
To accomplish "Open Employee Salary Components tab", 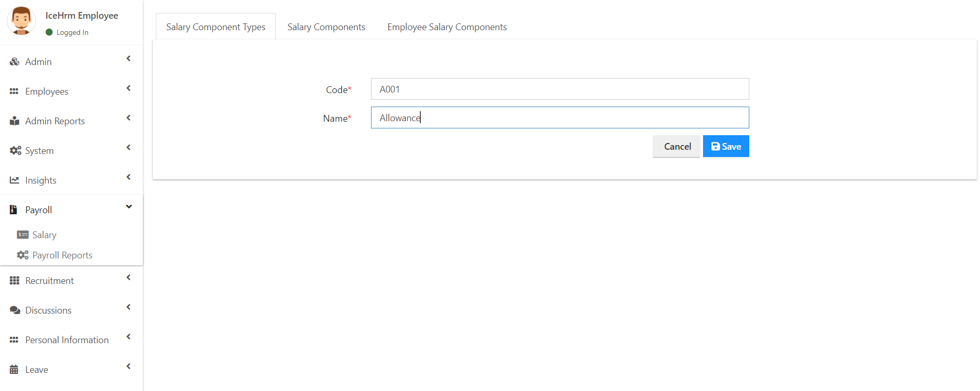I will [x=447, y=27].
